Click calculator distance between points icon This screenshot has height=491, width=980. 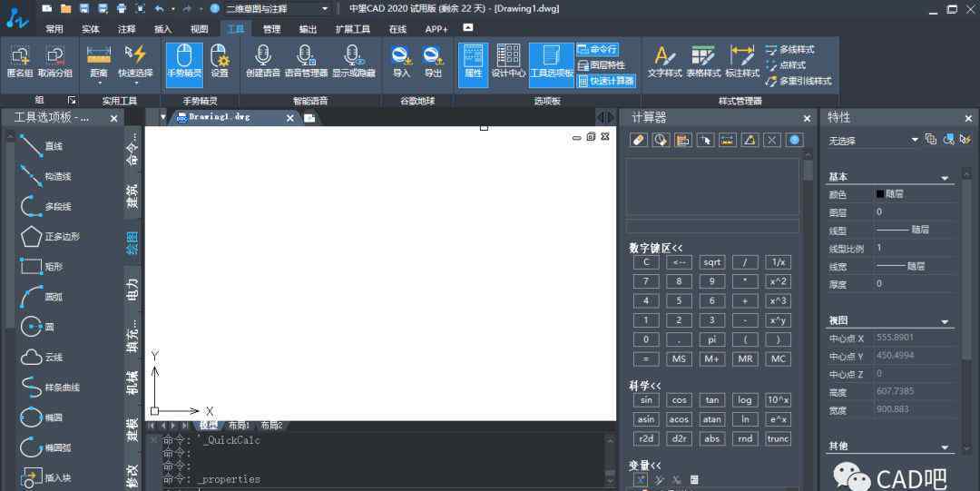[727, 140]
